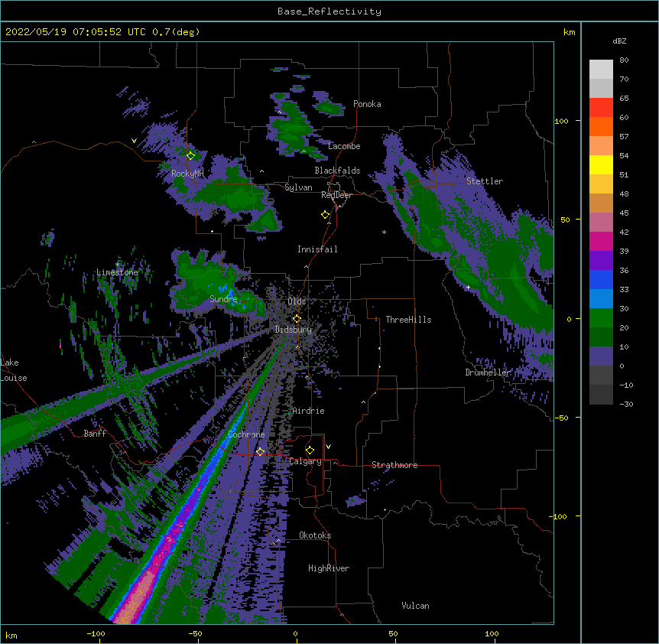Click the Sylvan label
The image size is (659, 644).
tap(298, 187)
